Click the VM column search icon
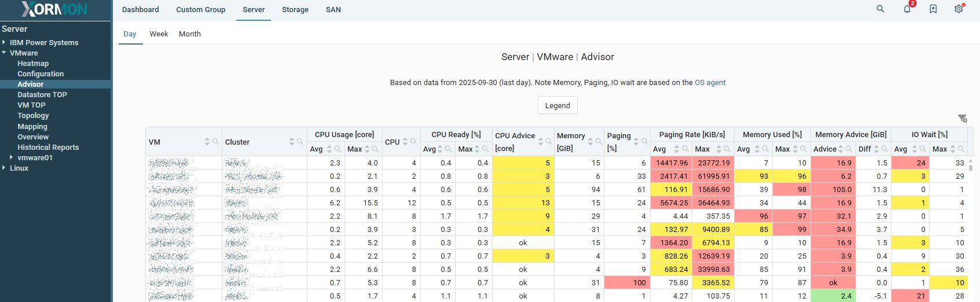The image size is (980, 302). pyautogui.click(x=215, y=142)
